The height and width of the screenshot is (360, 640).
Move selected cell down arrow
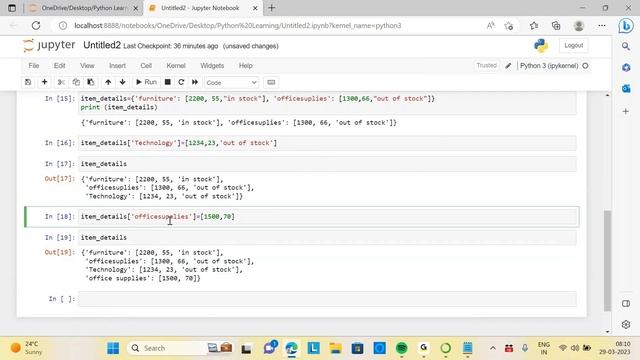[122, 82]
